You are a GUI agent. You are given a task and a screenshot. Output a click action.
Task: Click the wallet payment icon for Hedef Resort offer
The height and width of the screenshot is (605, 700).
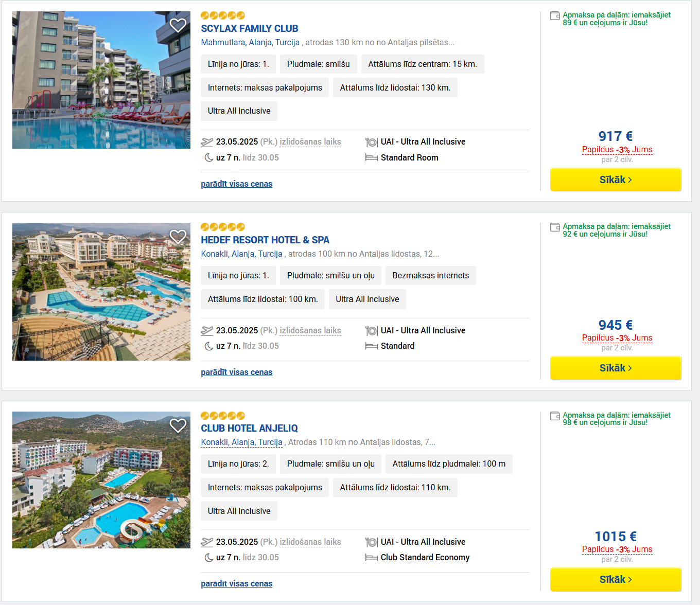point(555,227)
